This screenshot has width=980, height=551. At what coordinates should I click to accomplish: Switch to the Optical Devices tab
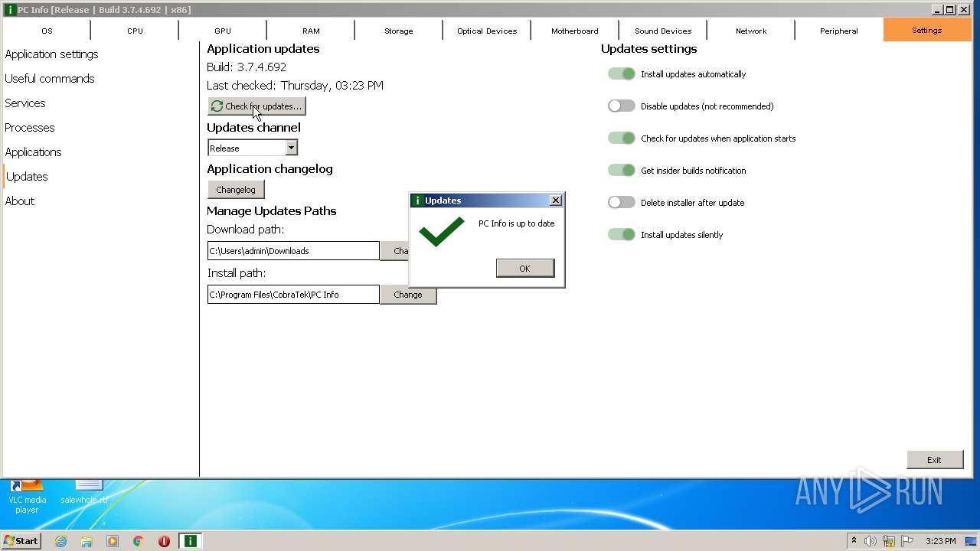[x=487, y=31]
